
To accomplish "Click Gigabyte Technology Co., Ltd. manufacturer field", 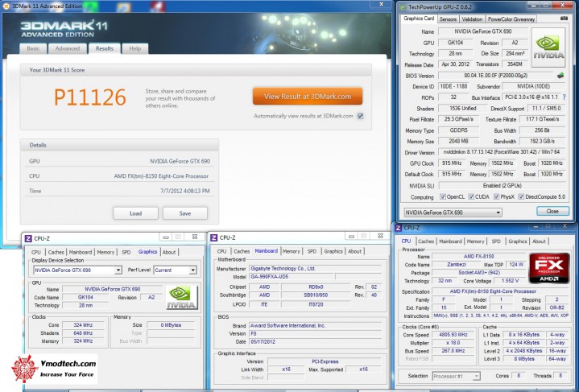I will (316, 268).
